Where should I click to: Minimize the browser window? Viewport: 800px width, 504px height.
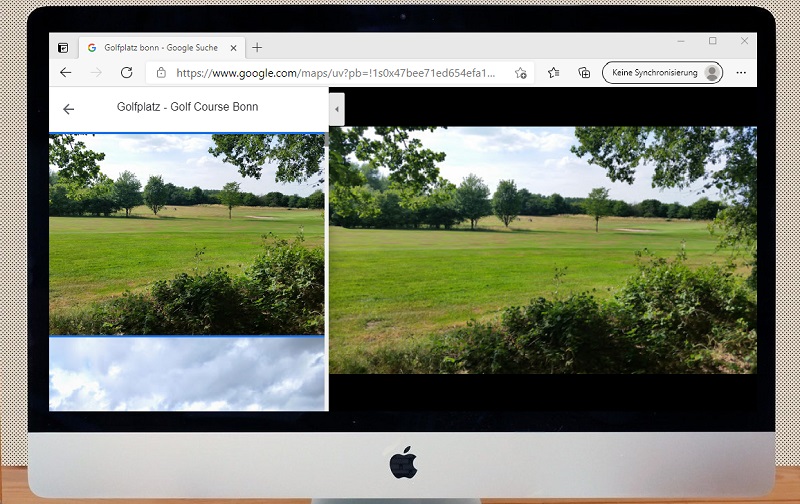681,41
